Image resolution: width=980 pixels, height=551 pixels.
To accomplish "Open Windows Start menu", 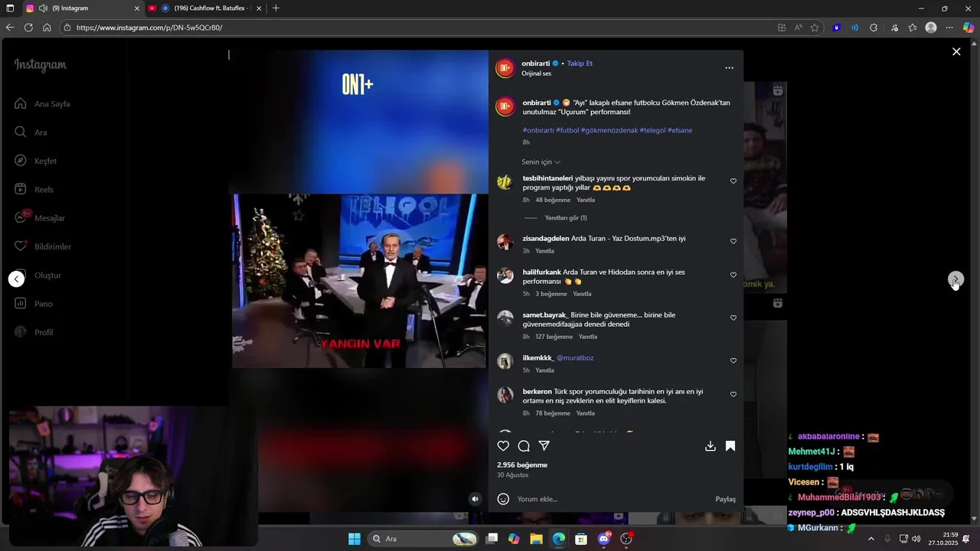I will (x=354, y=539).
